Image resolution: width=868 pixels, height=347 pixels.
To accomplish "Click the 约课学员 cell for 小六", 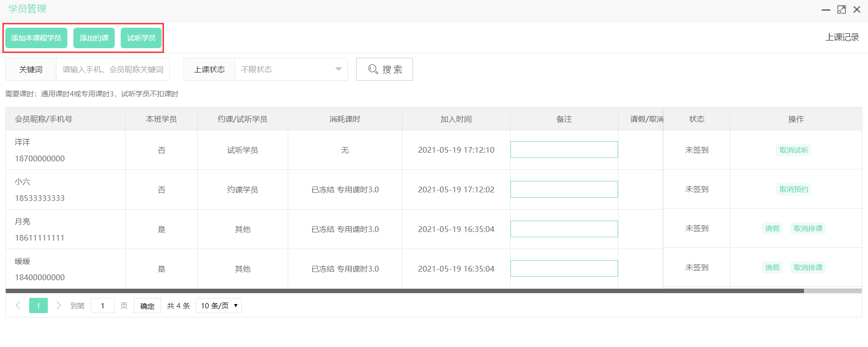I will pos(242,189).
